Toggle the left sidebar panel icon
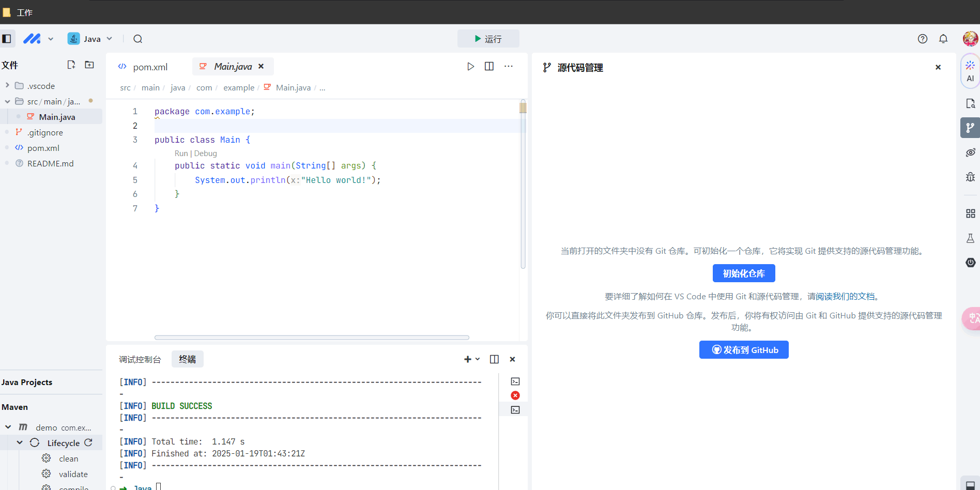980x490 pixels. pyautogui.click(x=7, y=39)
